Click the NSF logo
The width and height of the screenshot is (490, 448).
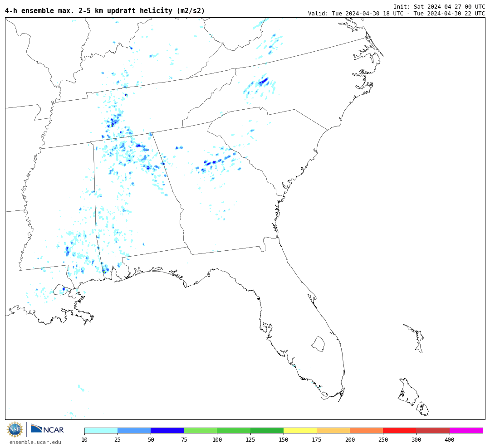[15, 429]
